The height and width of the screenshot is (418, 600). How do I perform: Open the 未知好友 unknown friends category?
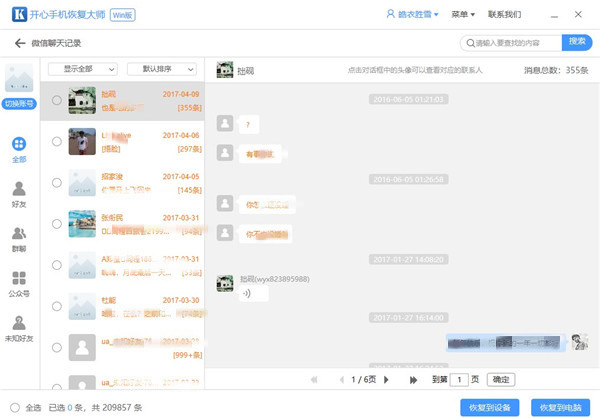point(19,328)
